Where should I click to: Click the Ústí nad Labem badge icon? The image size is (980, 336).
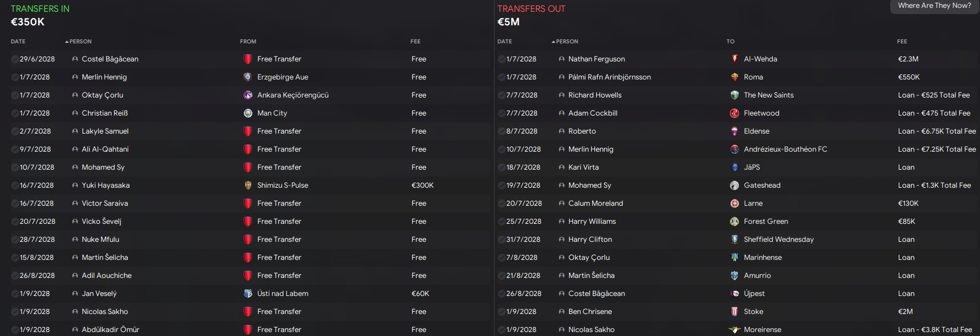pos(248,294)
